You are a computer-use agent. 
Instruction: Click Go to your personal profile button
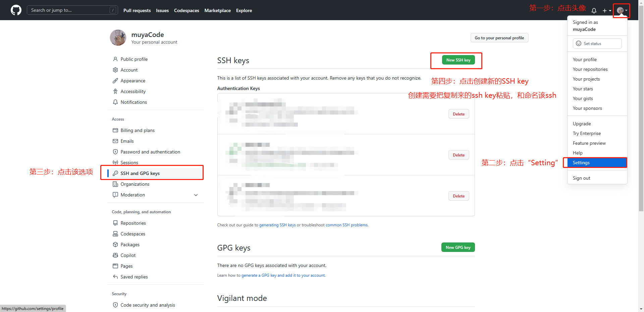499,38
